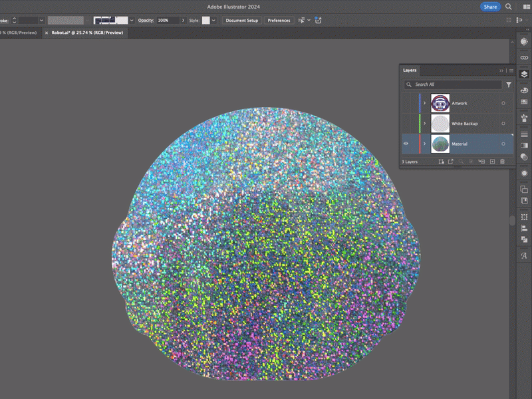Click Document Setup button
The image size is (532, 399).
click(242, 21)
